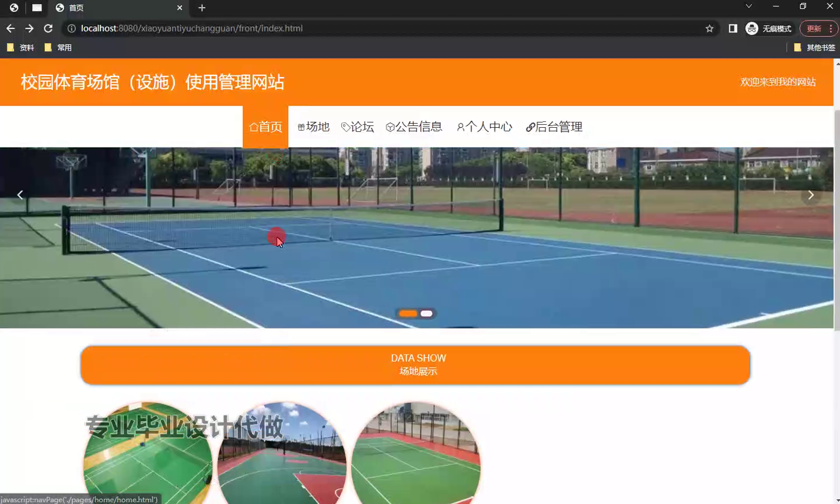
Task: Go forward with the browser forward arrow
Action: coord(29,28)
